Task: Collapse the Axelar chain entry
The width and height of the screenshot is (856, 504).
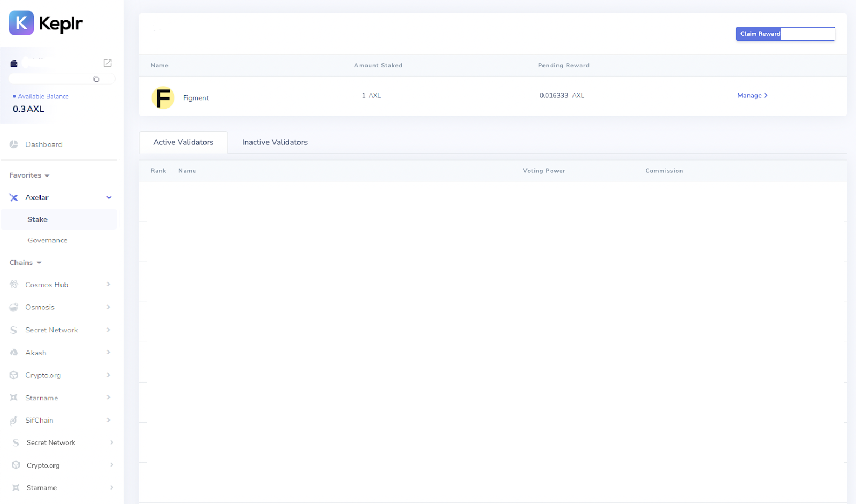Action: click(109, 197)
